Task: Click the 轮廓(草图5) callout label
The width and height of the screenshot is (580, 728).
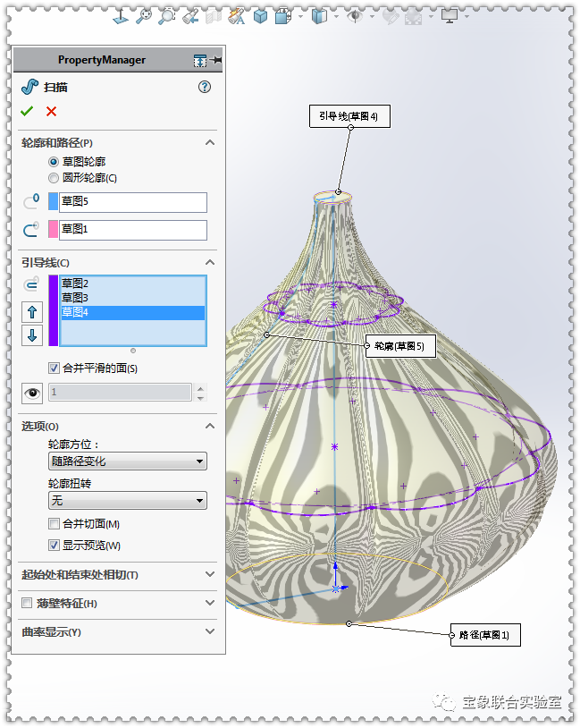Action: pos(400,346)
